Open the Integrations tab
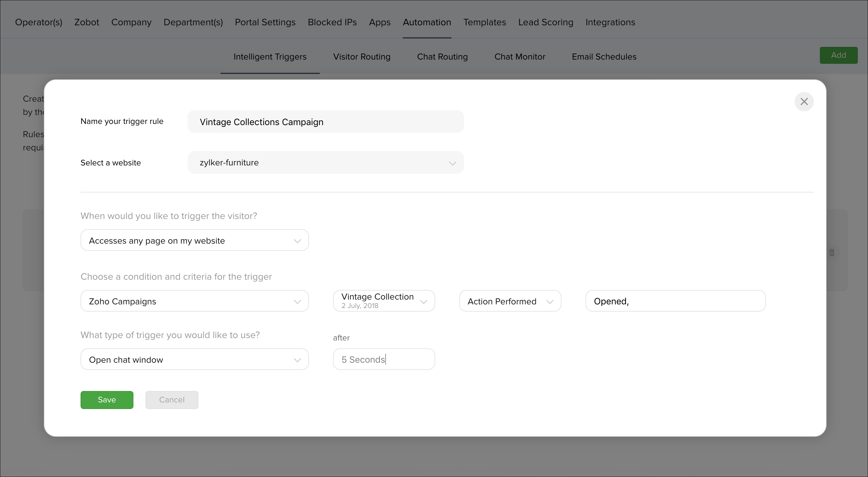868x477 pixels. coord(610,22)
